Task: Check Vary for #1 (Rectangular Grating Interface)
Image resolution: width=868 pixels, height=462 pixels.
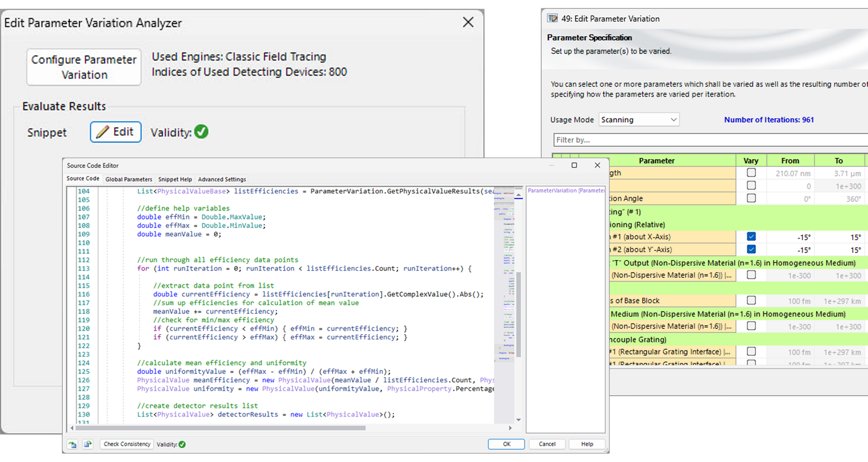Action: click(x=751, y=351)
